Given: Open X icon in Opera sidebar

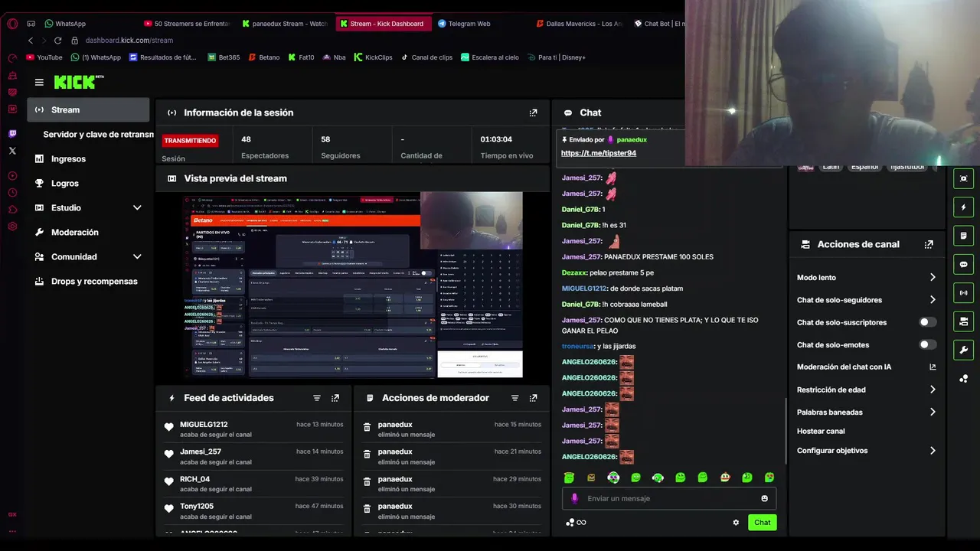Looking at the screenshot, I should 12,151.
